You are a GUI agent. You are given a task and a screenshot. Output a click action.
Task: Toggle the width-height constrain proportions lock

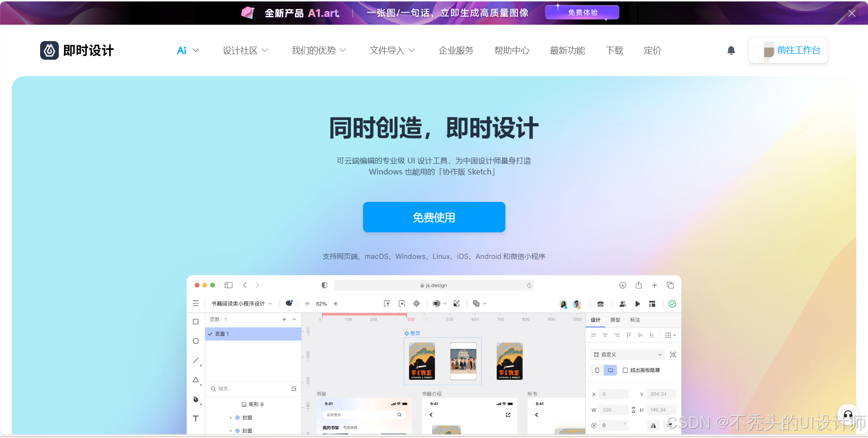633,410
